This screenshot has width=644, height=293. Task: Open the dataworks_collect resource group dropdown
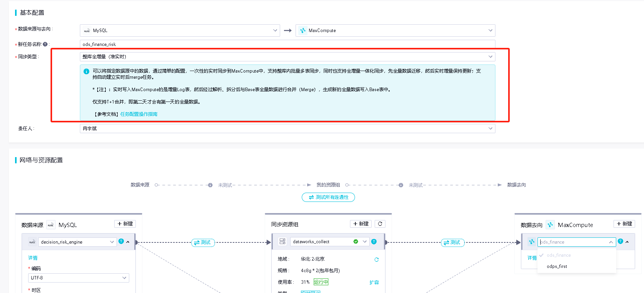pyautogui.click(x=330, y=242)
